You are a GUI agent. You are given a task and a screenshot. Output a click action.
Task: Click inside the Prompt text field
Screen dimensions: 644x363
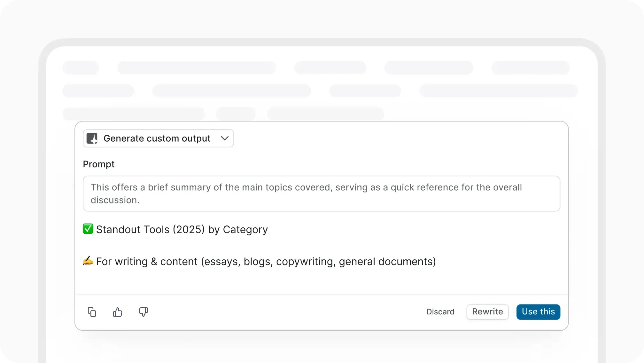(x=321, y=193)
